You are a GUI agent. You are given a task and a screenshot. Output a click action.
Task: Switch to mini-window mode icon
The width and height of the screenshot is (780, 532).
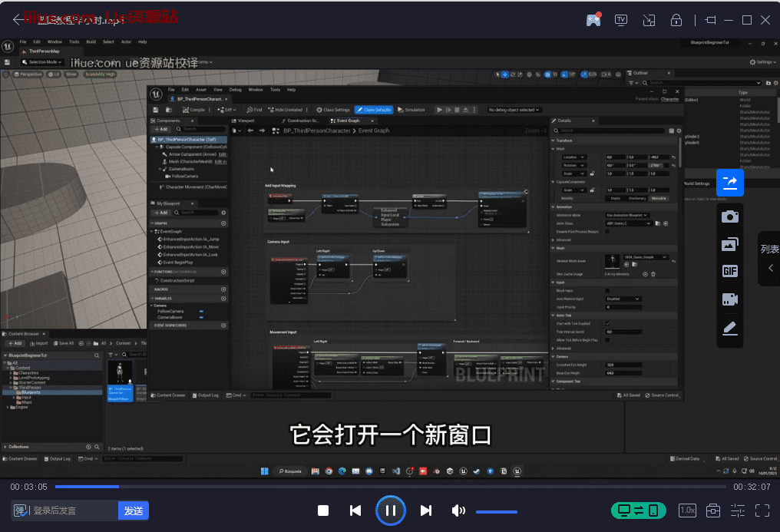tap(649, 20)
